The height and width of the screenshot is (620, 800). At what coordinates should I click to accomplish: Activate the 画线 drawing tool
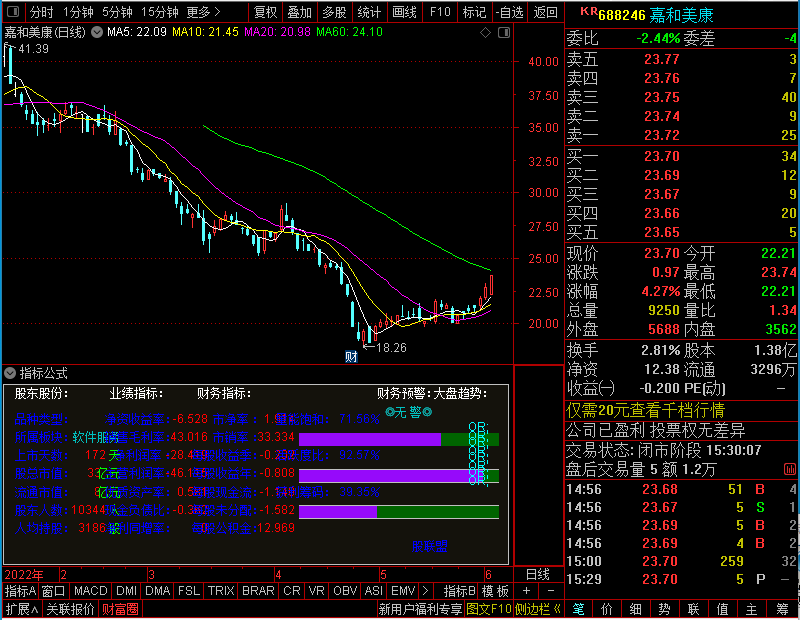405,12
